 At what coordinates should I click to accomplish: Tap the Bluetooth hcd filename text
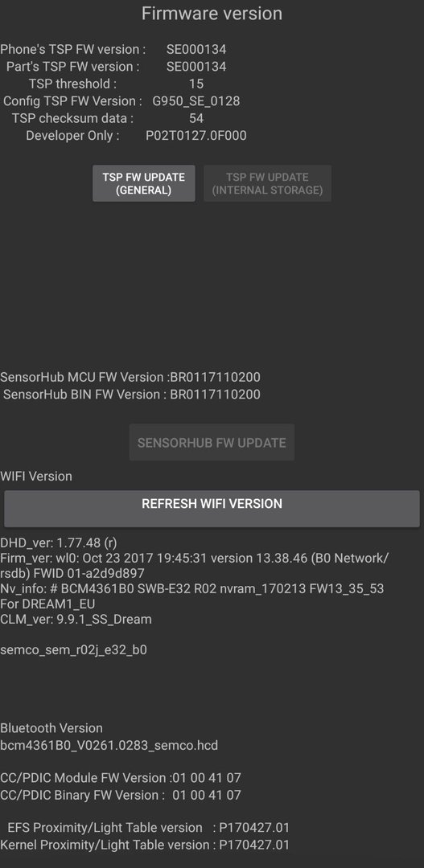pos(109,745)
